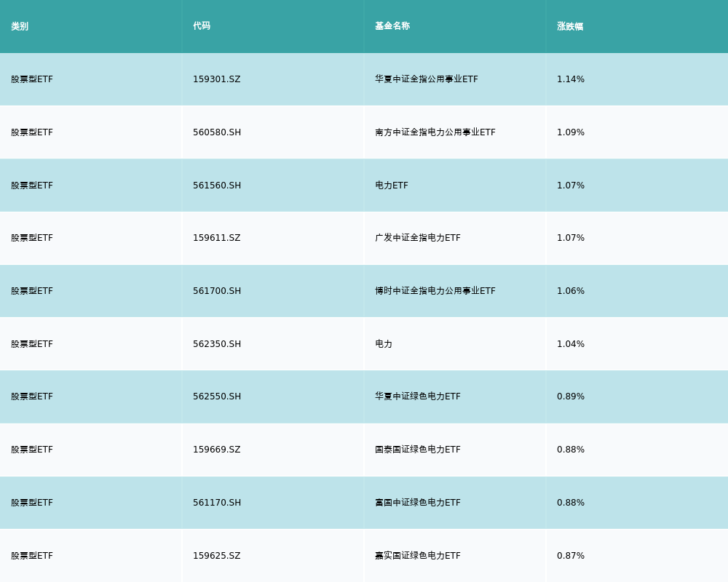
Task: Click 股票型ETF in the 561170.SH row
Action: click(x=32, y=503)
